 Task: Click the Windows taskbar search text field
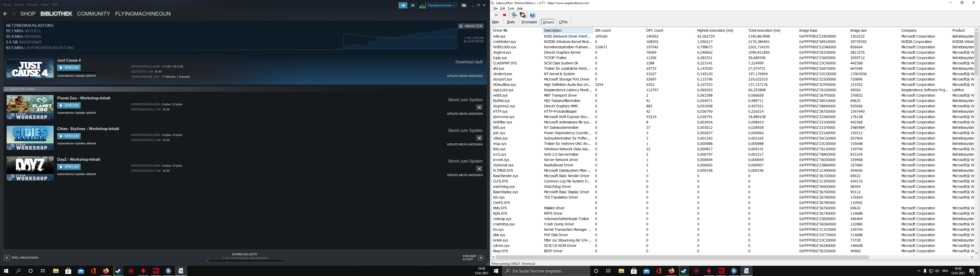546,271
